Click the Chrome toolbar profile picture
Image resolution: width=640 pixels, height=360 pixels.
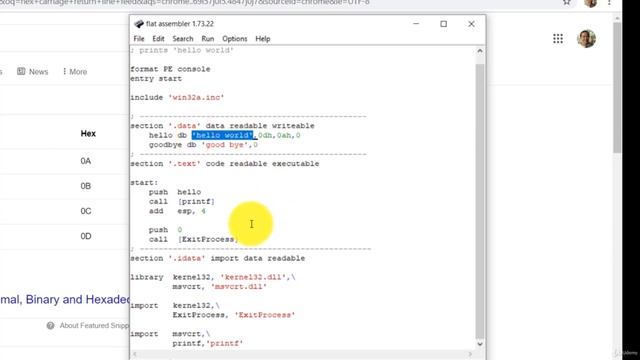point(590,3)
